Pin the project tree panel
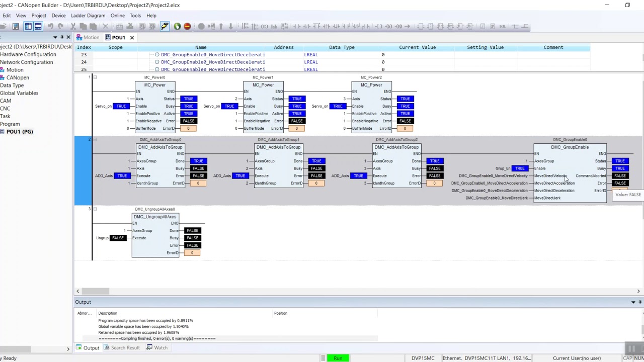Viewport: 644px width, 362px height. (x=62, y=37)
